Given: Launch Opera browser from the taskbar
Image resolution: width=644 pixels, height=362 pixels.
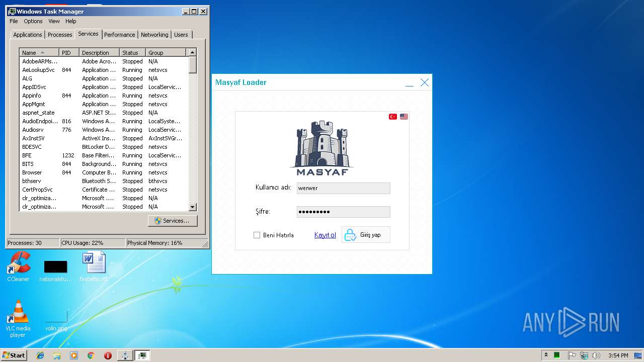Looking at the screenshot, I should [x=108, y=355].
